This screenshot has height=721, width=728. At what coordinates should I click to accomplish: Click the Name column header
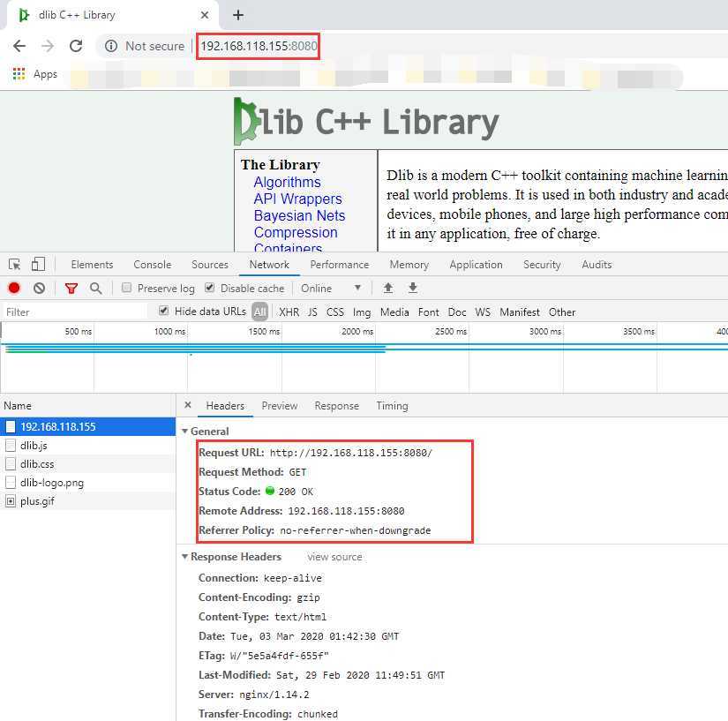[87, 405]
